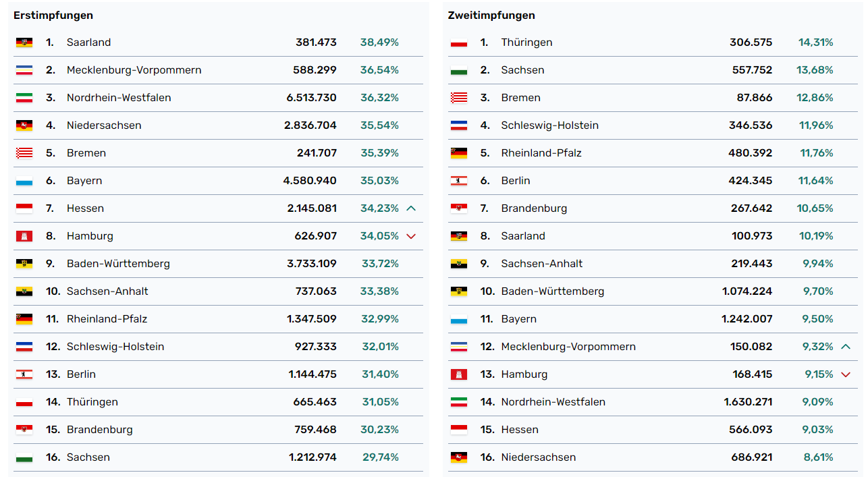Click the Bayern flag in Erstimpfungen list
Image resolution: width=868 pixels, height=479 pixels.
click(x=24, y=181)
